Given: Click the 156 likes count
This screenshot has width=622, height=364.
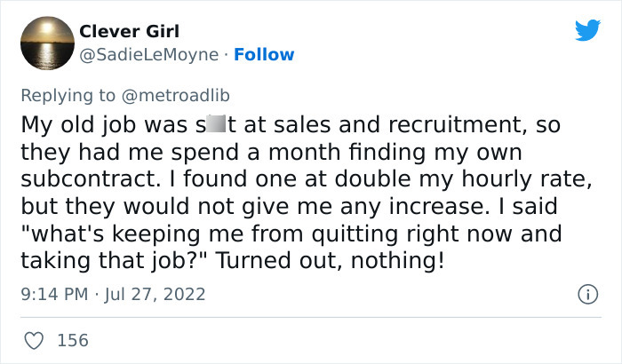Looking at the screenshot, I should (72, 340).
